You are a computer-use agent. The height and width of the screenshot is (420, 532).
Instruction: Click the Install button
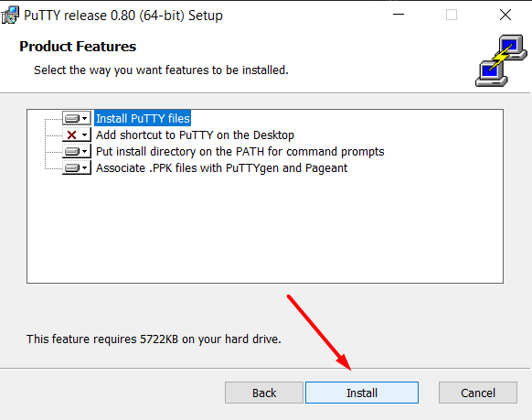click(362, 393)
